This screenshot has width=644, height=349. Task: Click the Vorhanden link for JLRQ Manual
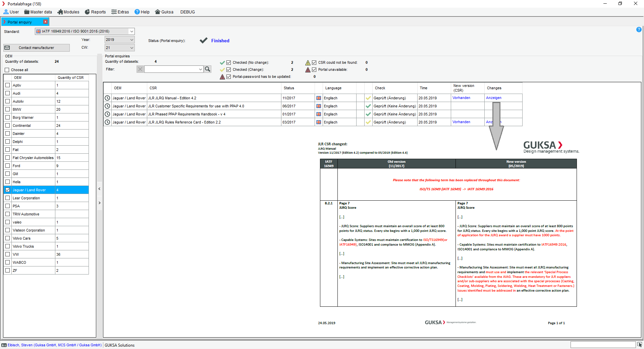461,98
